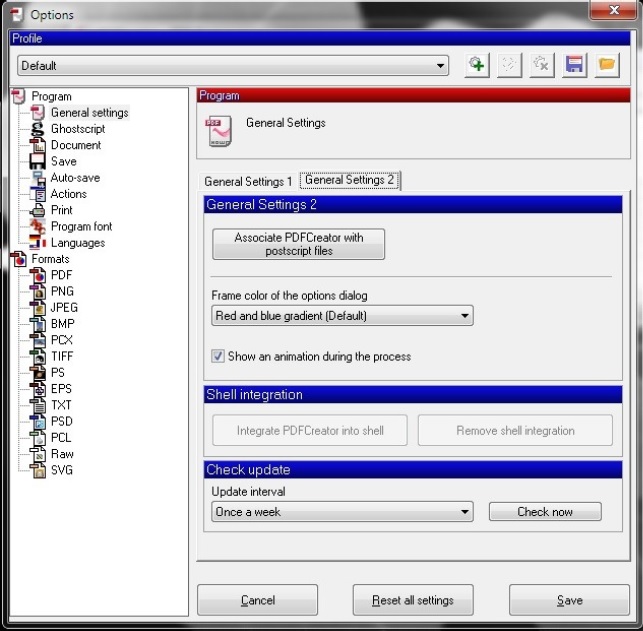Select General Settings 2 tab
Screen dimensions: 643x631
point(349,180)
